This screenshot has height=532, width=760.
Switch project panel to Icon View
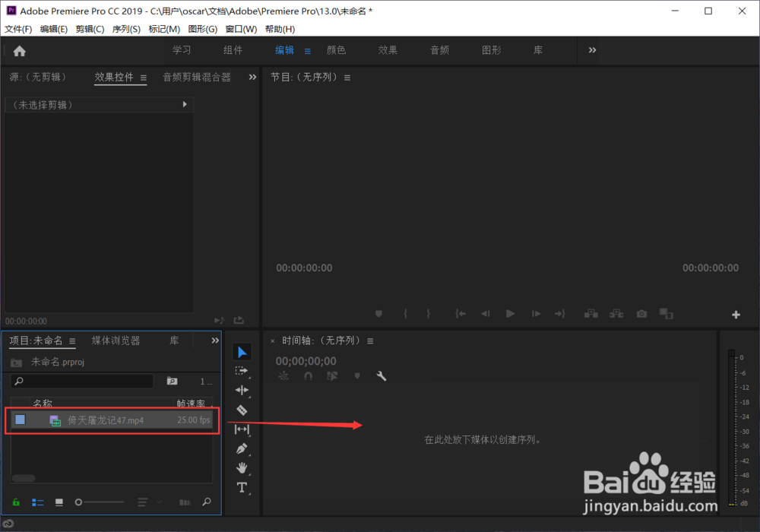coord(59,502)
